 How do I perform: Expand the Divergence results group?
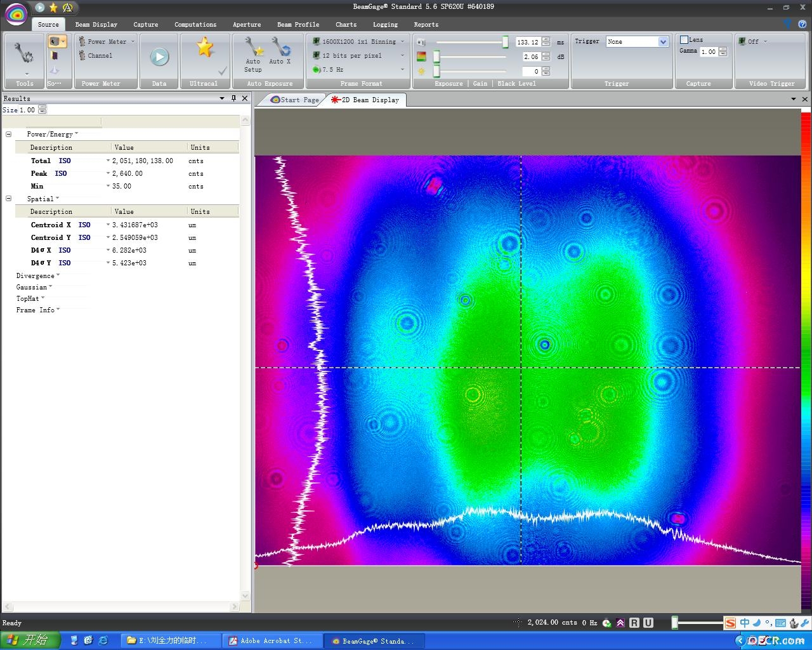click(38, 275)
